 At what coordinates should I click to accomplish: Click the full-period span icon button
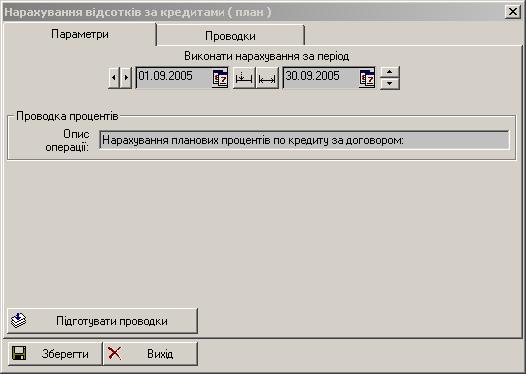pyautogui.click(x=267, y=78)
